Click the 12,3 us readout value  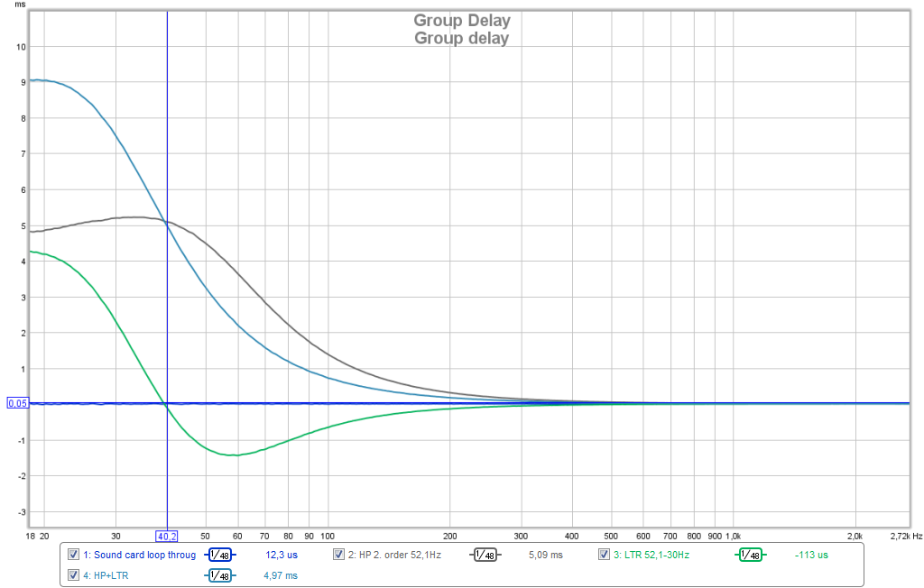point(282,555)
